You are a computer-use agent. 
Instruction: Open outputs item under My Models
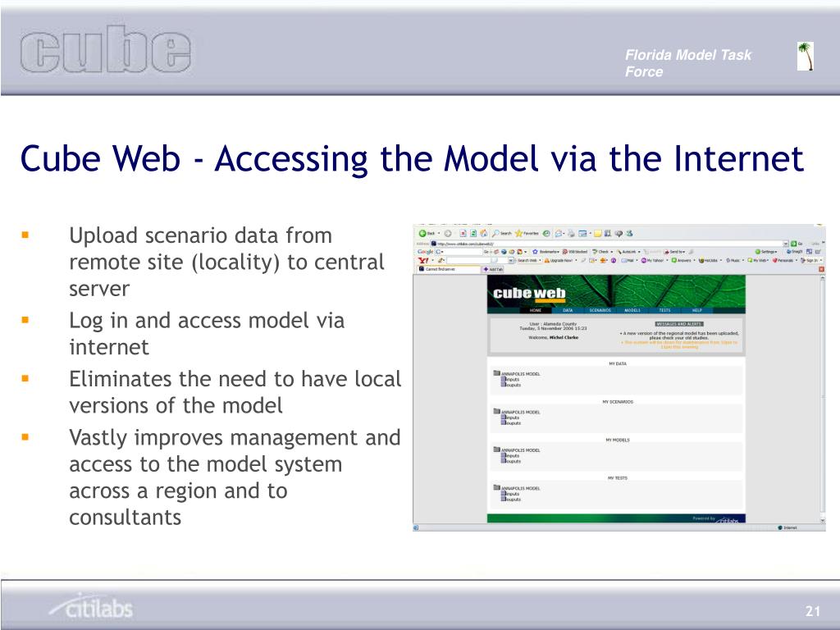pyautogui.click(x=511, y=461)
